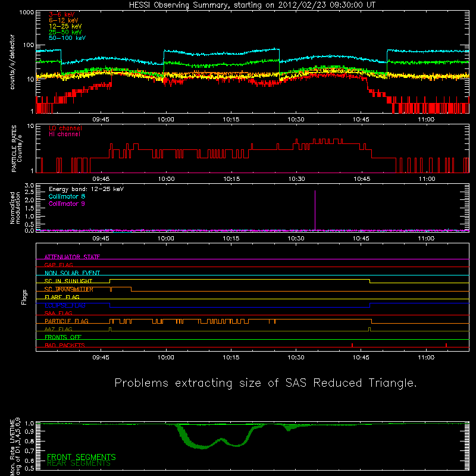
Task: Click the SAS Reduced Triangle problem message
Action: (x=265, y=383)
